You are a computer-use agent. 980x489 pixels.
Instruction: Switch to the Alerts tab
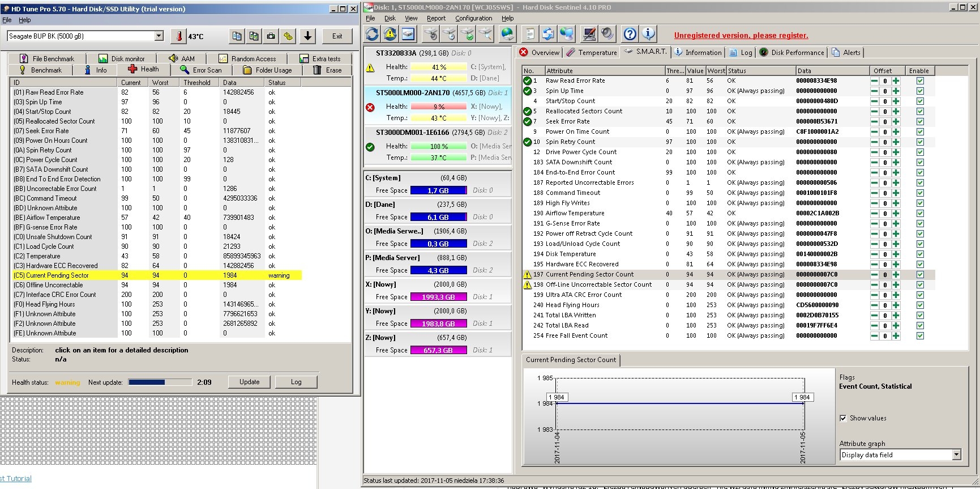[x=846, y=52]
